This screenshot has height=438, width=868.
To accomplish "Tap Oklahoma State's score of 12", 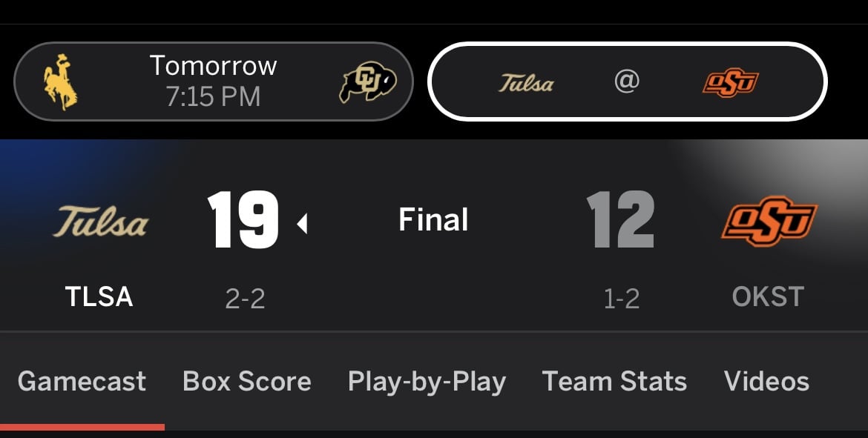I will (620, 221).
